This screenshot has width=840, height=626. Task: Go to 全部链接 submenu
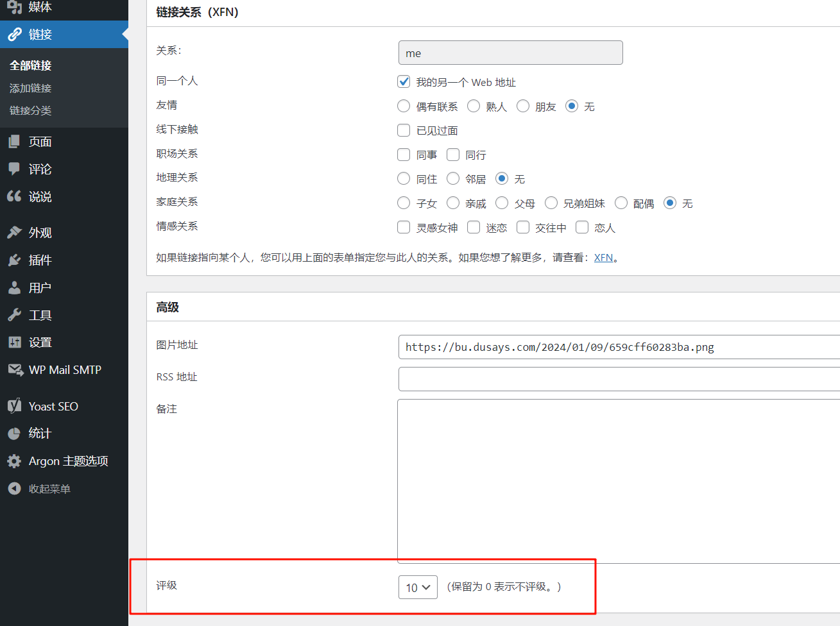point(31,65)
